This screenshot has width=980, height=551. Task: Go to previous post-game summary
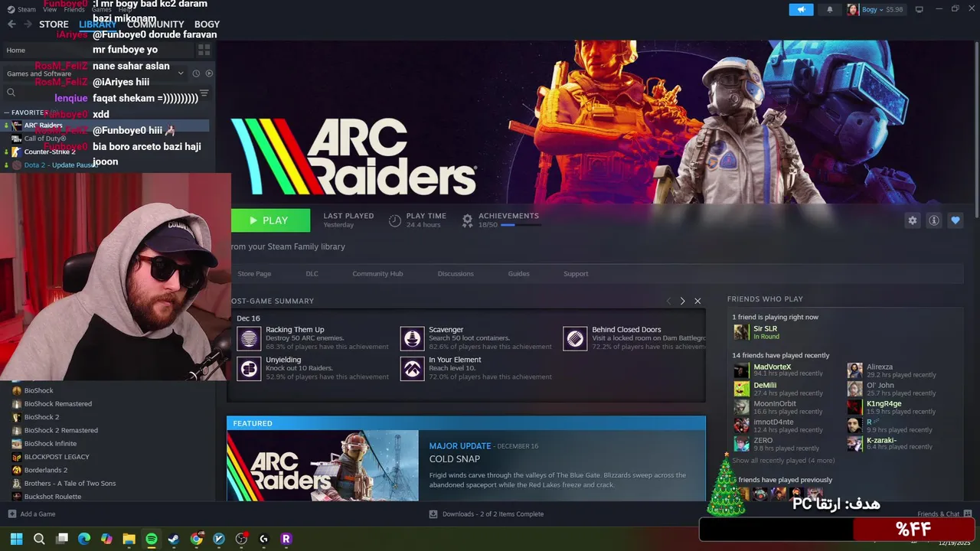click(x=668, y=301)
